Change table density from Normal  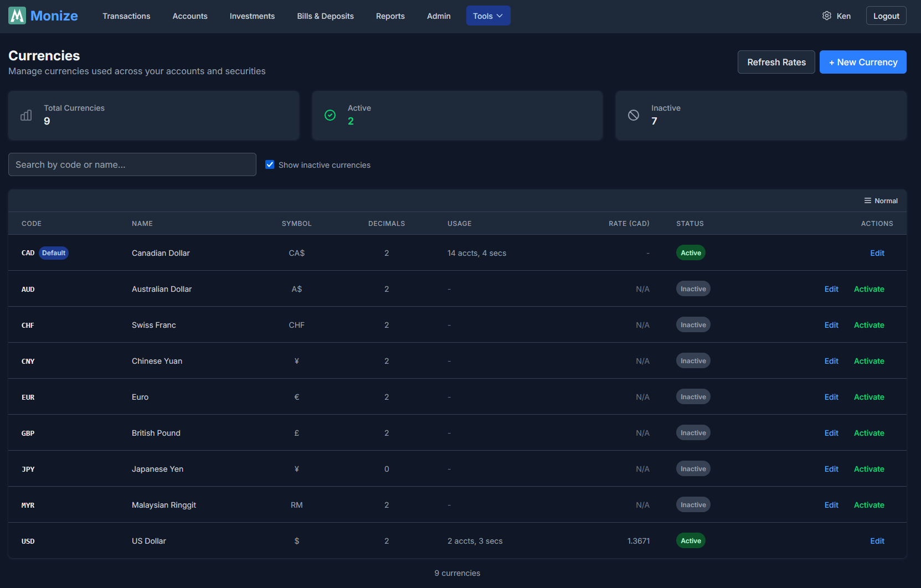pyautogui.click(x=881, y=201)
